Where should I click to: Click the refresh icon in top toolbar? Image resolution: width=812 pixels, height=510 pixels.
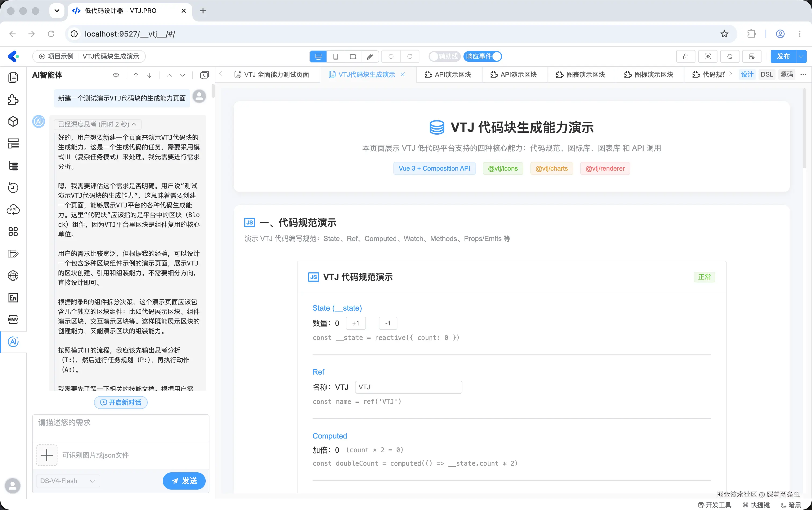pyautogui.click(x=730, y=56)
